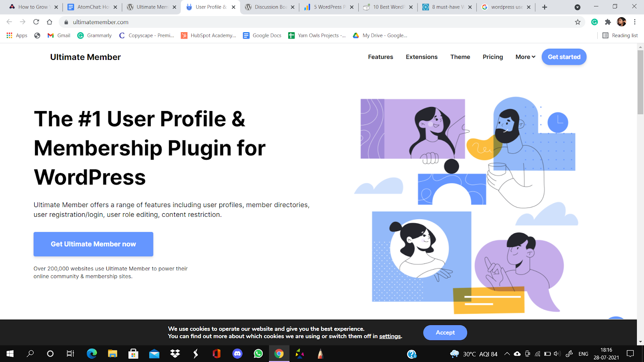The width and height of the screenshot is (644, 362).
Task: Expand the More dropdown menu
Action: (x=525, y=57)
